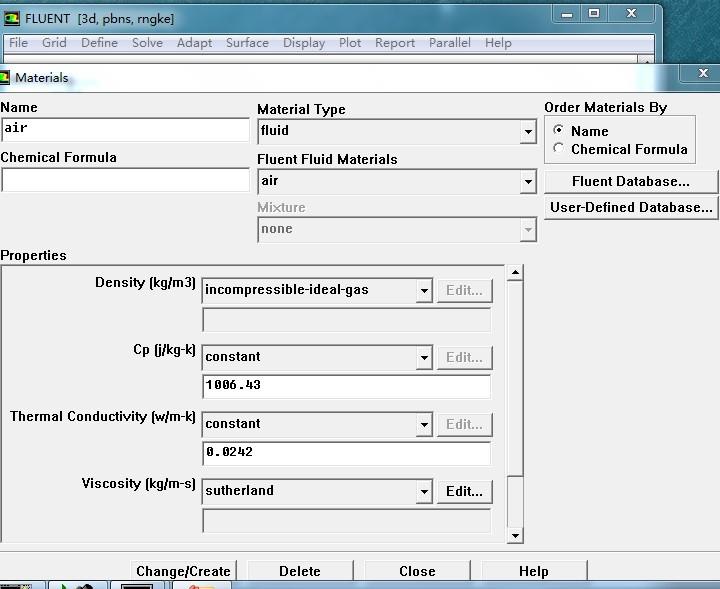Image resolution: width=720 pixels, height=589 pixels.
Task: Click the disabled Mixture dropdown
Action: pyautogui.click(x=397, y=230)
